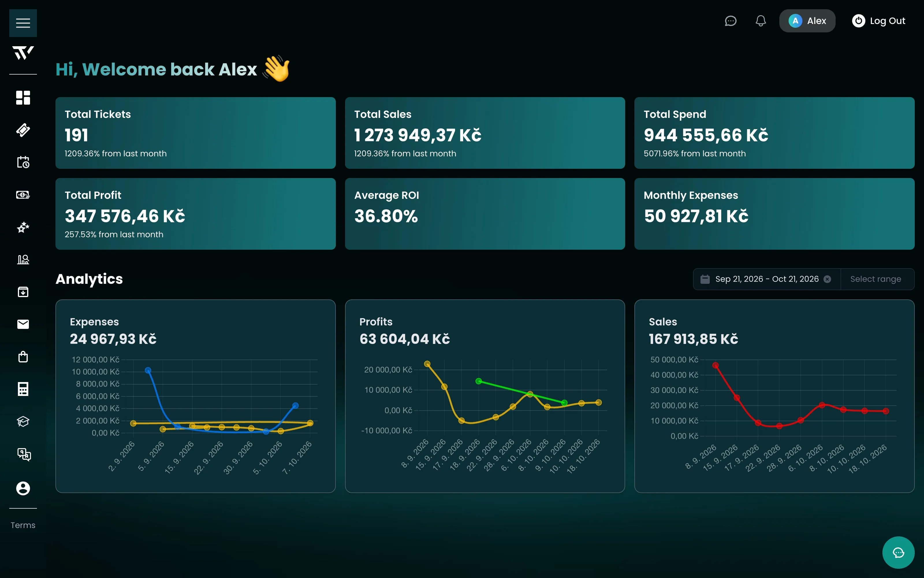924x578 pixels.
Task: Open the cash money icon in the sidebar
Action: click(x=23, y=194)
